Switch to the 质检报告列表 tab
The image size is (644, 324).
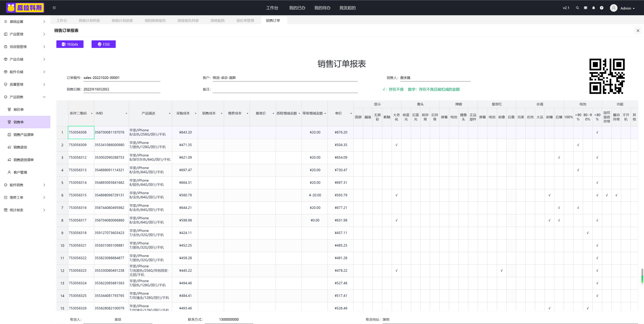pos(188,20)
